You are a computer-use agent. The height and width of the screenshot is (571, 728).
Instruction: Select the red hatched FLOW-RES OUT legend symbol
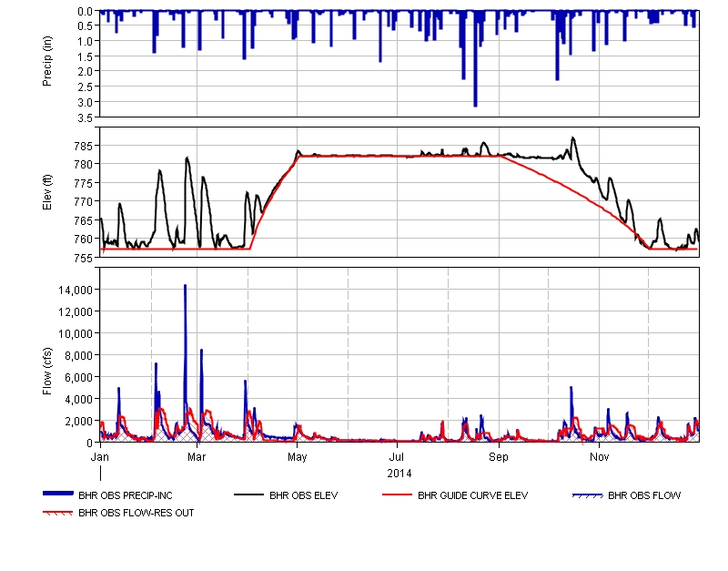tap(58, 513)
